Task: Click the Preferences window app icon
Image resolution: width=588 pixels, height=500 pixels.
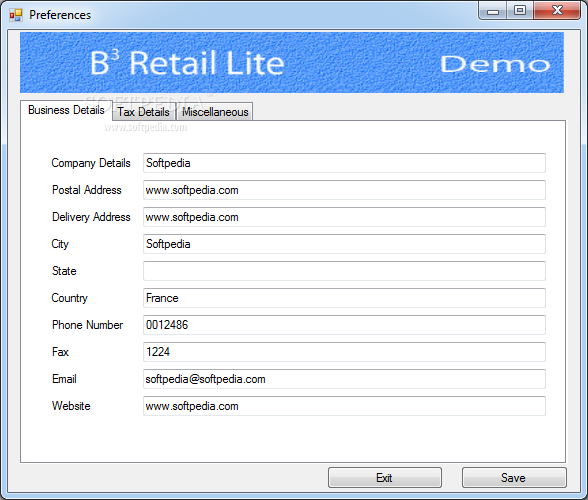Action: pos(16,15)
